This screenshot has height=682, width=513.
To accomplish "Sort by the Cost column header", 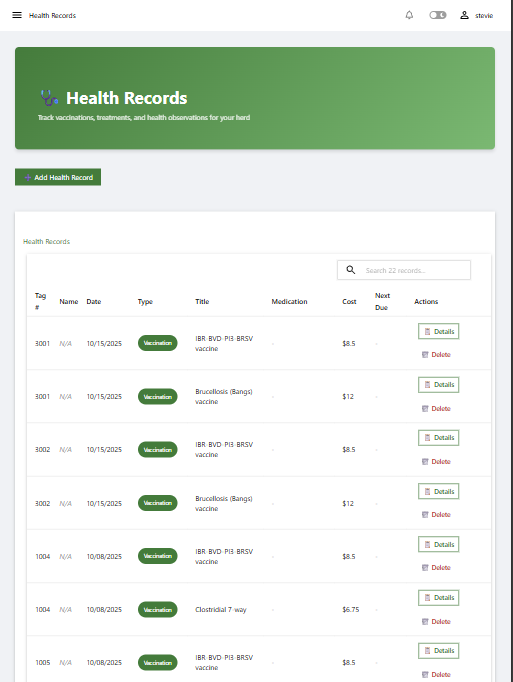I will coord(349,301).
